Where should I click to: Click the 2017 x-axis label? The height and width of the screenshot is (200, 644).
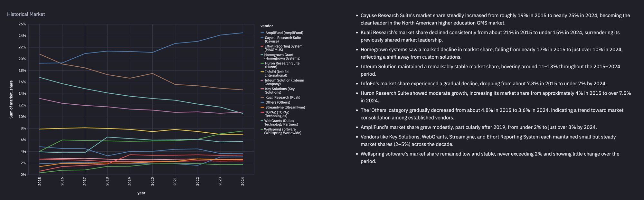point(85,182)
